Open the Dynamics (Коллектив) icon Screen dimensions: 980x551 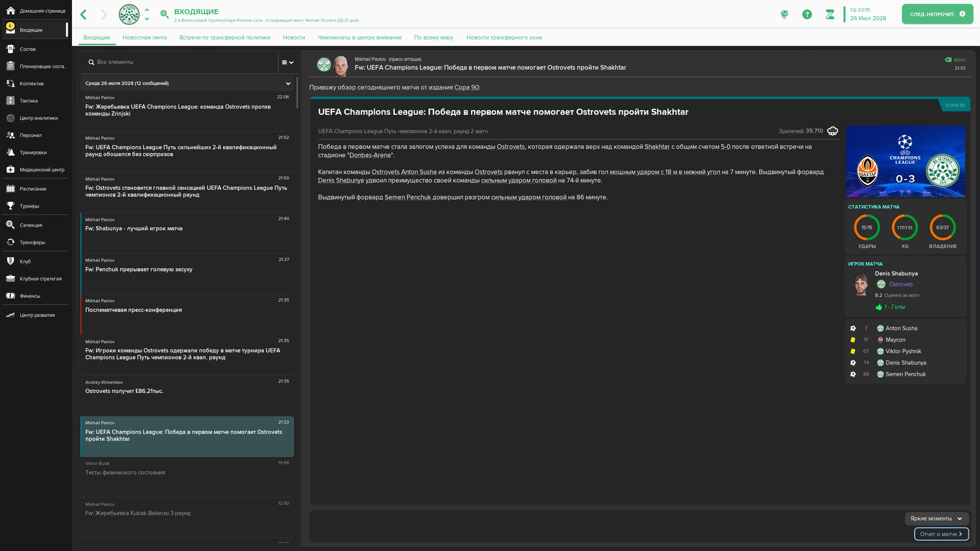(11, 83)
